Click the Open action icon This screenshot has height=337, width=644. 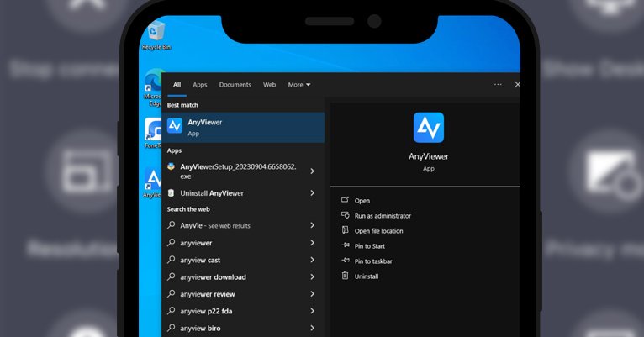click(345, 200)
